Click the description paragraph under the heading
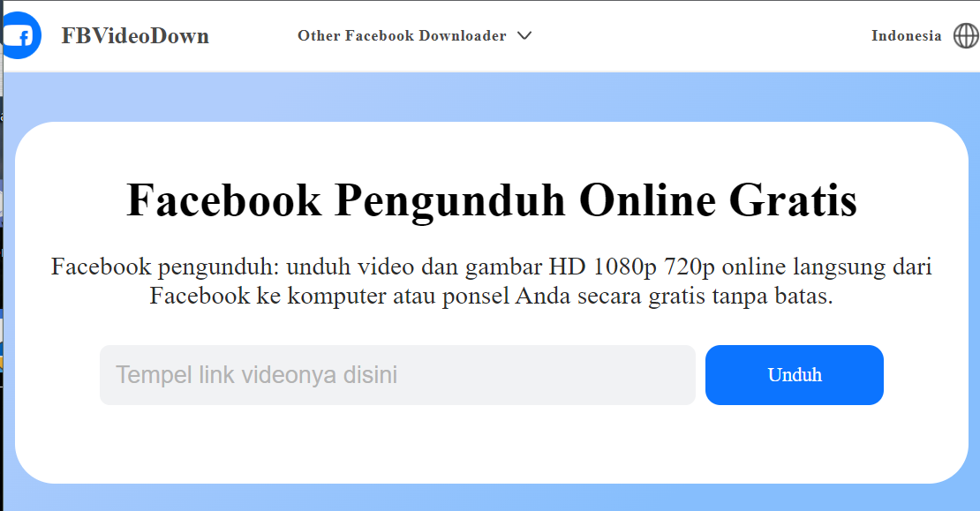The width and height of the screenshot is (980, 511). click(492, 281)
